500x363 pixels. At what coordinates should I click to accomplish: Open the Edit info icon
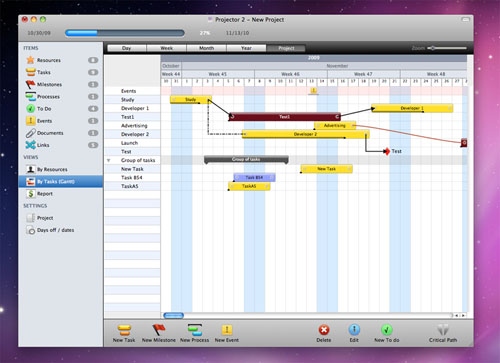pos(354,330)
